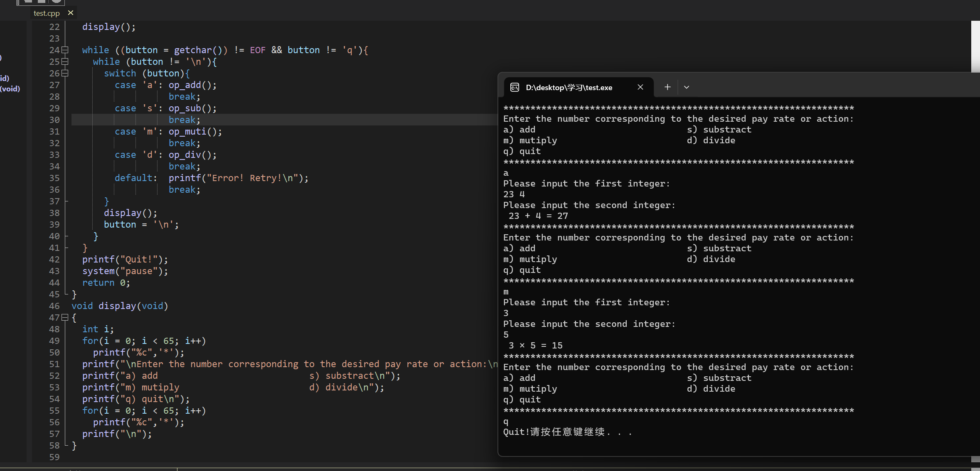Click op_div() on line 33
Image resolution: width=980 pixels, height=471 pixels.
(x=192, y=155)
